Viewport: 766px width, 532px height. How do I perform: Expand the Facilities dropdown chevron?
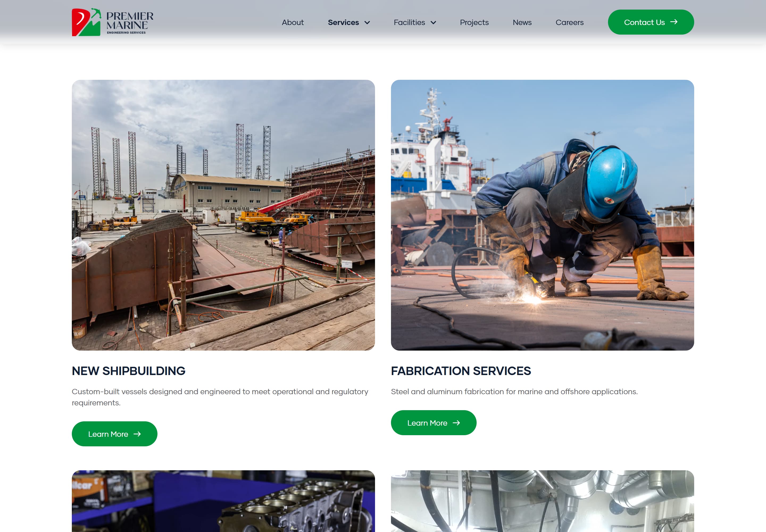tap(433, 23)
